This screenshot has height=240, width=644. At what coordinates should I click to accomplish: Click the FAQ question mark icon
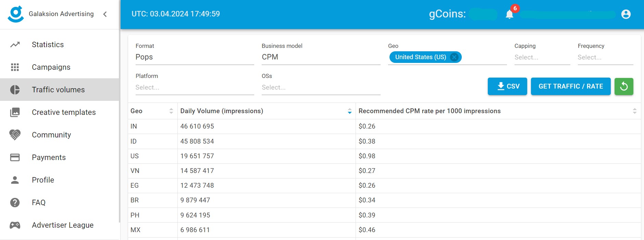pos(15,202)
